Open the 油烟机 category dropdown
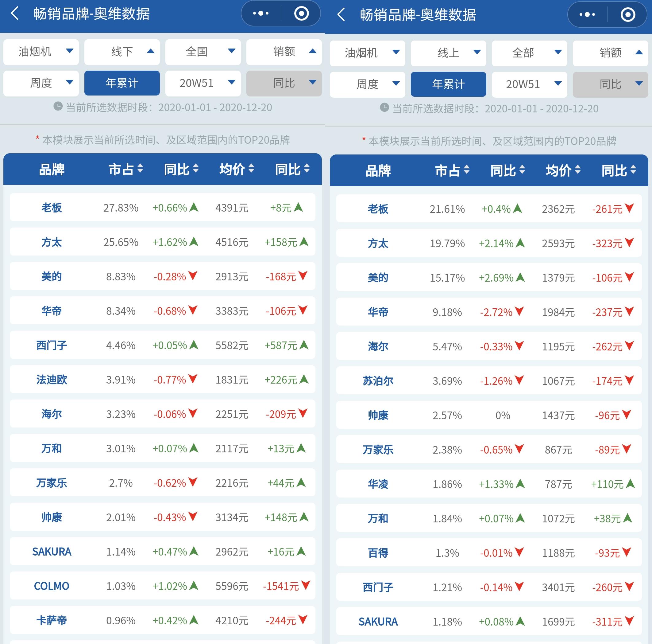Viewport: 652px width, 644px height. (x=41, y=52)
